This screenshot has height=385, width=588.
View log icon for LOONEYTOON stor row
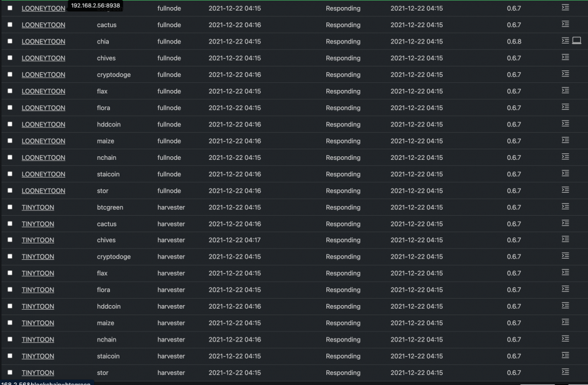[x=565, y=190]
